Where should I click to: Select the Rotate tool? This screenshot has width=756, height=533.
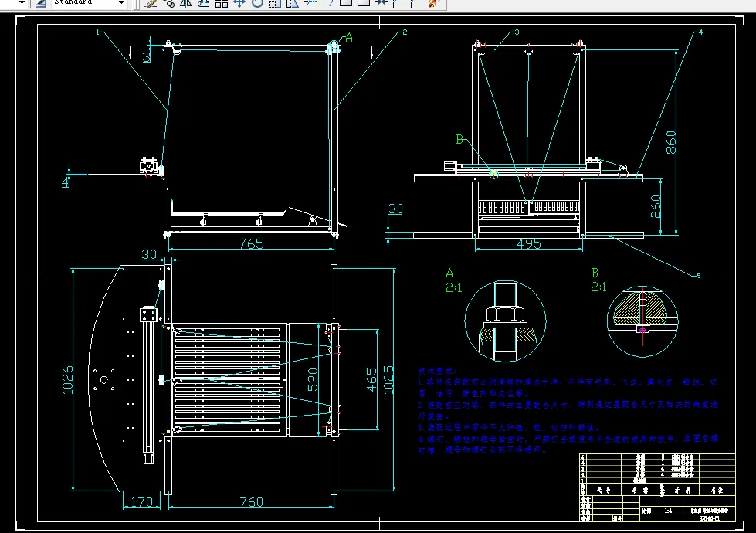point(257,3)
